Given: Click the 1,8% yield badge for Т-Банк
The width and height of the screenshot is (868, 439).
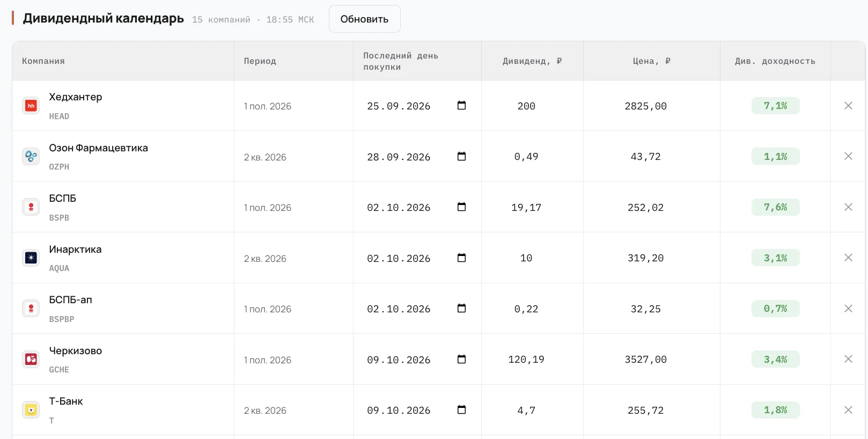Looking at the screenshot, I should [776, 410].
